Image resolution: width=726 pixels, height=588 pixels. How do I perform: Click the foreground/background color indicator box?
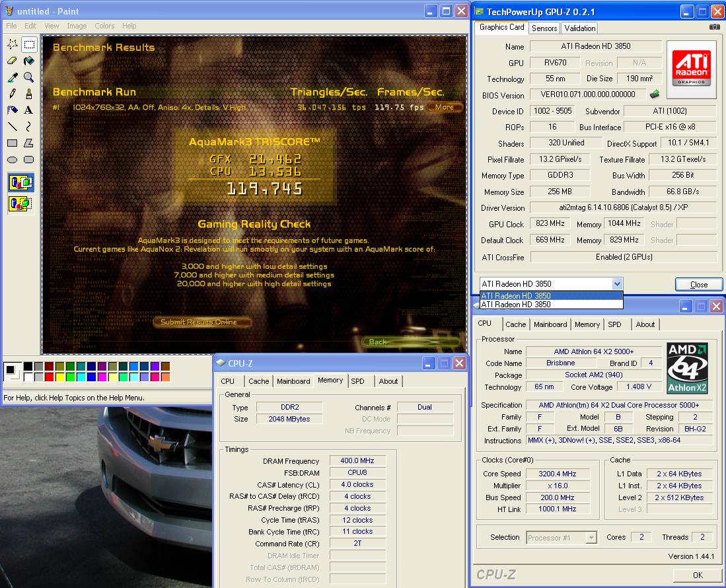click(12, 371)
